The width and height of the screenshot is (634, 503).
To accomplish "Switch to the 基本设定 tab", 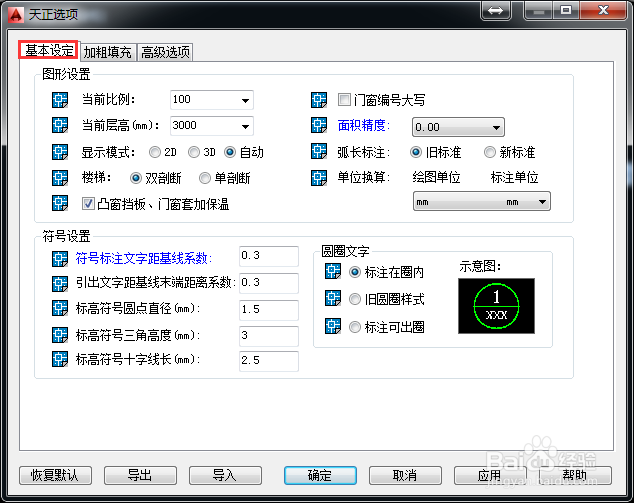I will [x=49, y=50].
